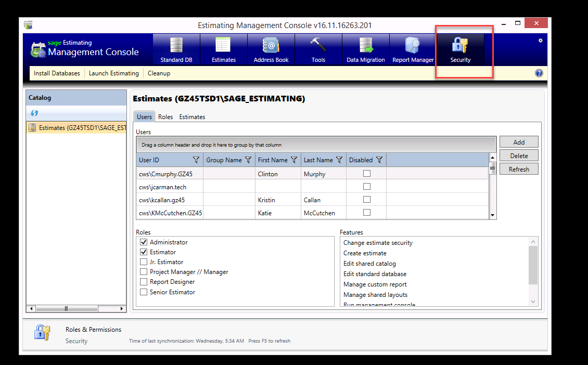588x365 pixels.
Task: Click the sage Estimating Management Console logo
Action: tap(85, 49)
